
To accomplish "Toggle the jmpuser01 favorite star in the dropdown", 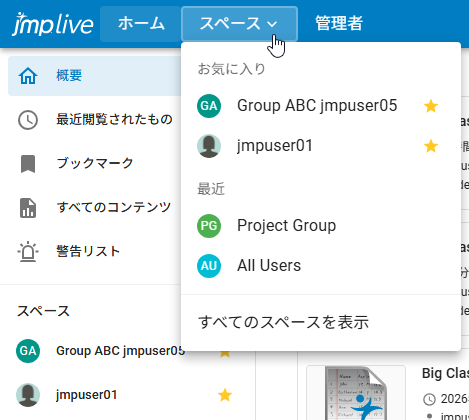I will click(431, 146).
